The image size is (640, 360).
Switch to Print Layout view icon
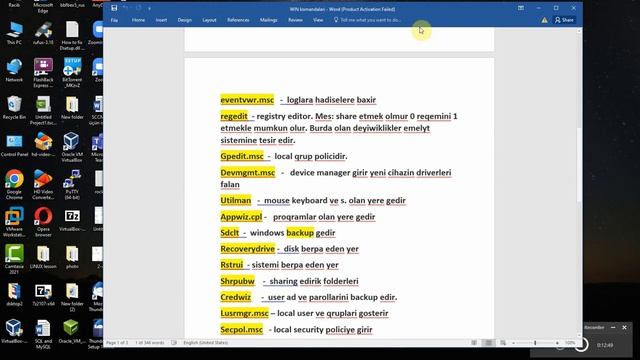click(489, 343)
